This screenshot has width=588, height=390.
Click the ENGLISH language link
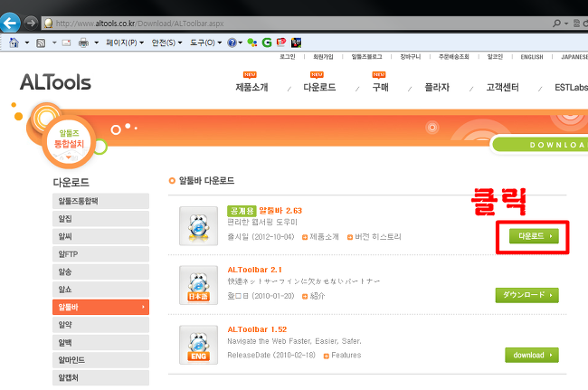[x=532, y=57]
